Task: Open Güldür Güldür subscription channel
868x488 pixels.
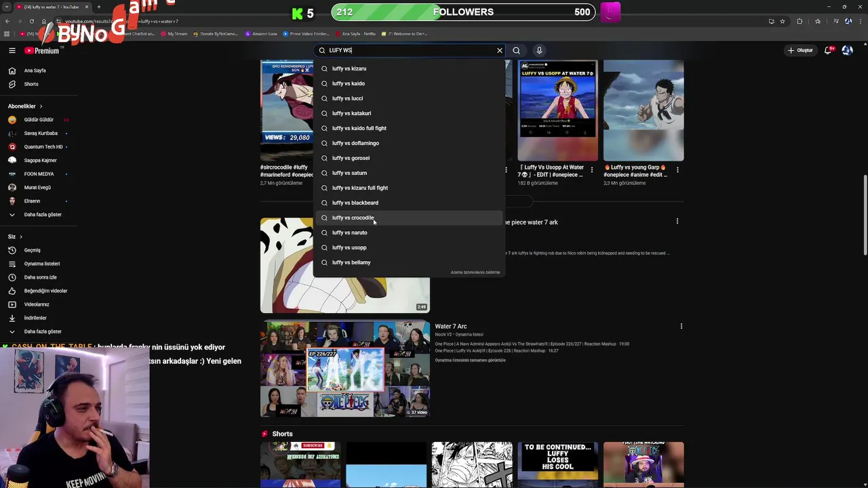Action: click(x=39, y=120)
